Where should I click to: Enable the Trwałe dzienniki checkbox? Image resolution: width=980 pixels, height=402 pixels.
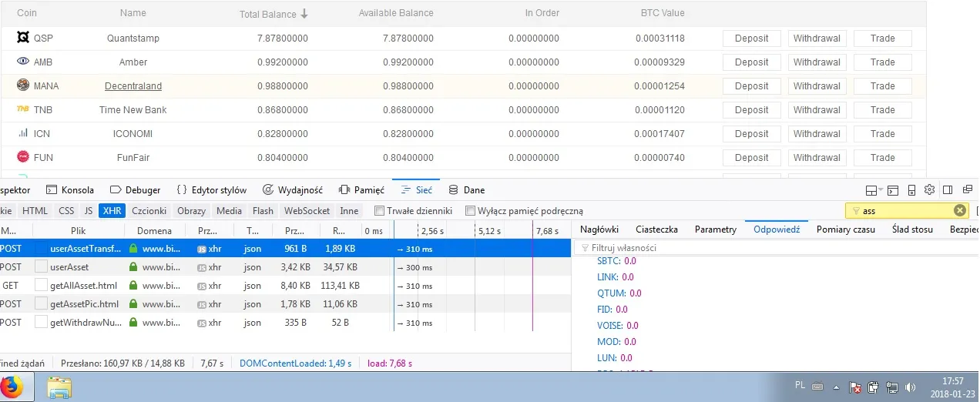tap(379, 210)
